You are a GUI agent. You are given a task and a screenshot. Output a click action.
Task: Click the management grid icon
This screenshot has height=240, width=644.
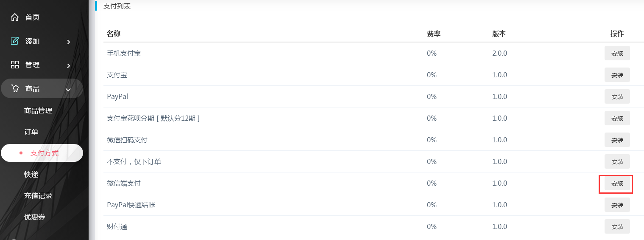point(15,65)
